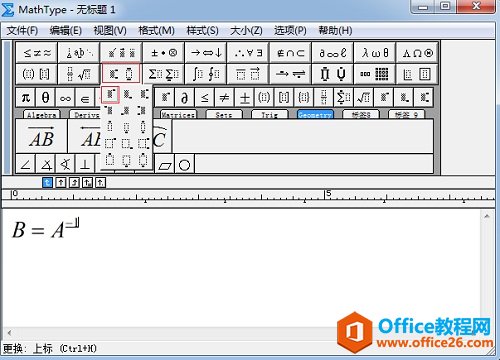
Task: Select the decimal tab stop button
Action: [101, 182]
